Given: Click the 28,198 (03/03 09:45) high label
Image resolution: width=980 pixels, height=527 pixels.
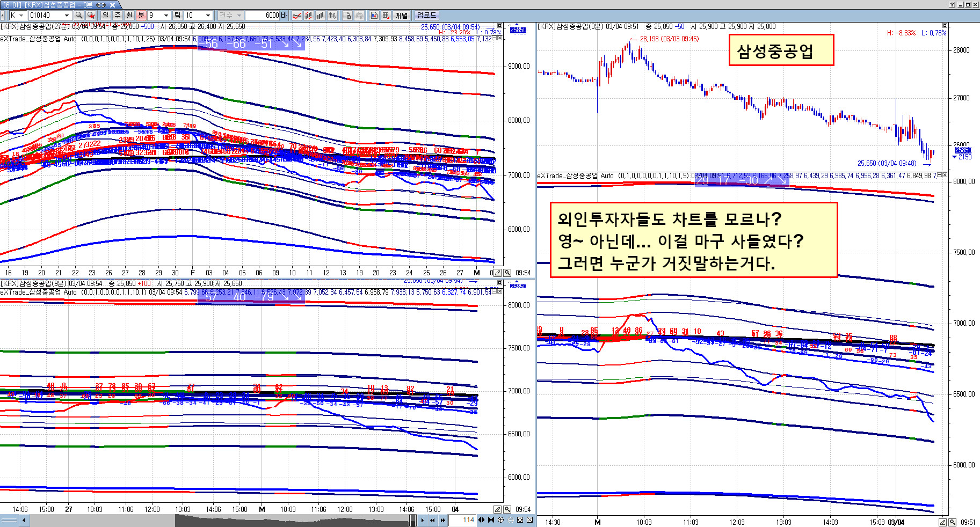Looking at the screenshot, I should (x=669, y=39).
